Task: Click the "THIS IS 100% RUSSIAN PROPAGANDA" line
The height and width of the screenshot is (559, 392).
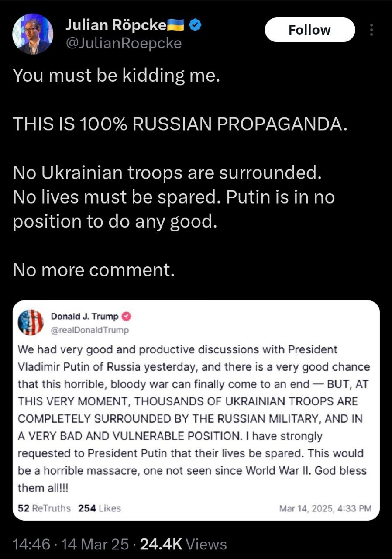Action: point(180,124)
